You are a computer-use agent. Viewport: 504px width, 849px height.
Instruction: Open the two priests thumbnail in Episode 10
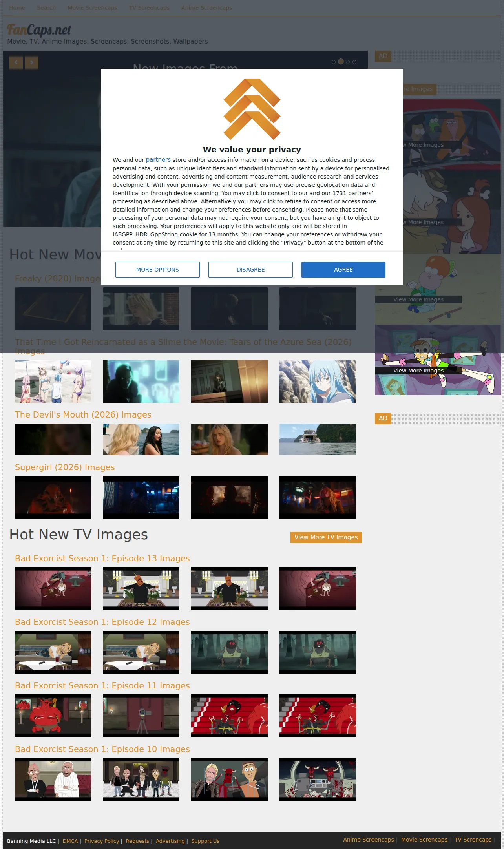pos(53,779)
